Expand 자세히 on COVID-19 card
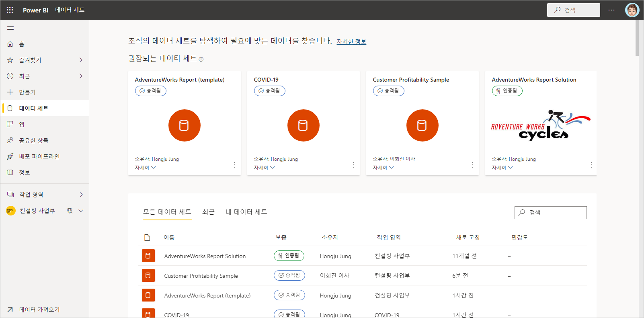644x318 pixels. pos(264,168)
